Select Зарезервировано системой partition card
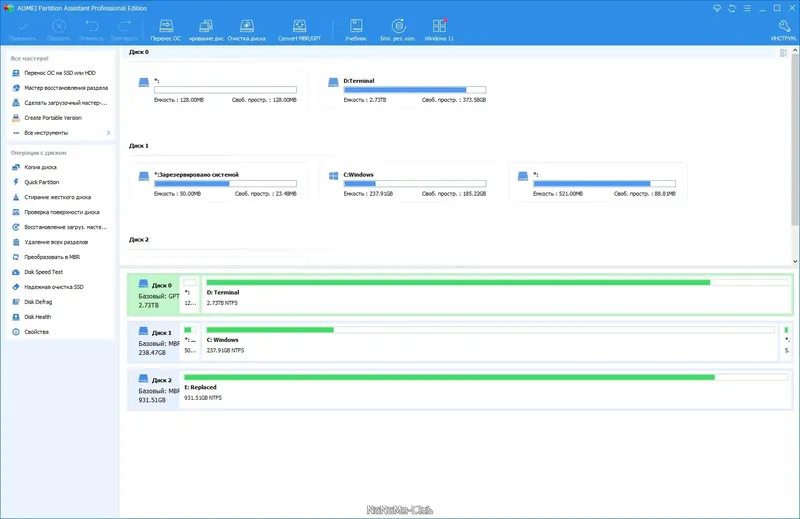Screen dimensions: 800x519 219,183
